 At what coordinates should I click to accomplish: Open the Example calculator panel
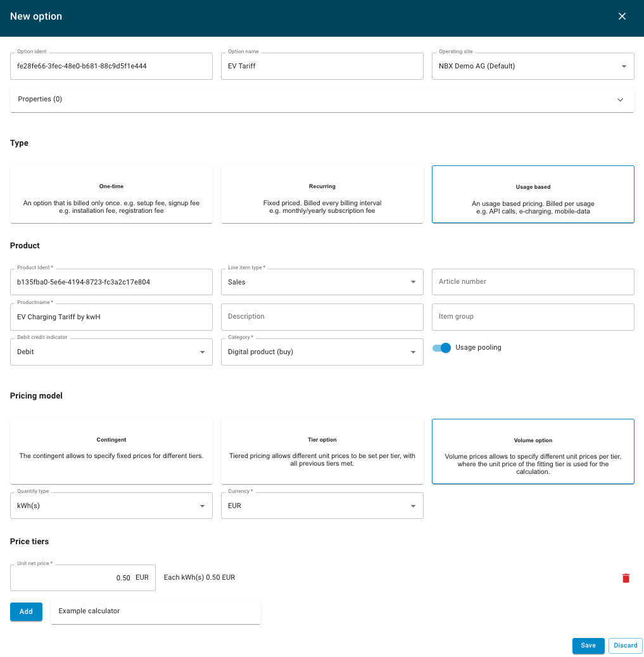[155, 611]
